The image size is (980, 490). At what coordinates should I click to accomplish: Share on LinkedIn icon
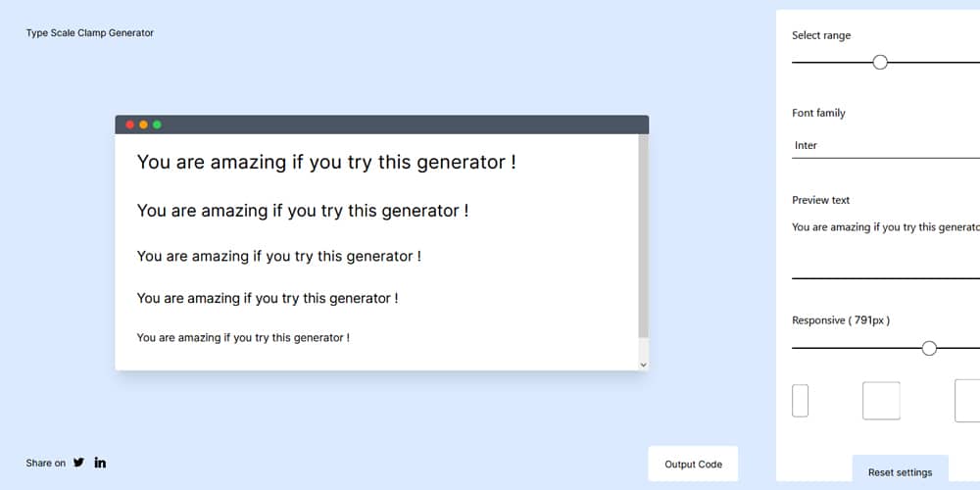(x=100, y=463)
